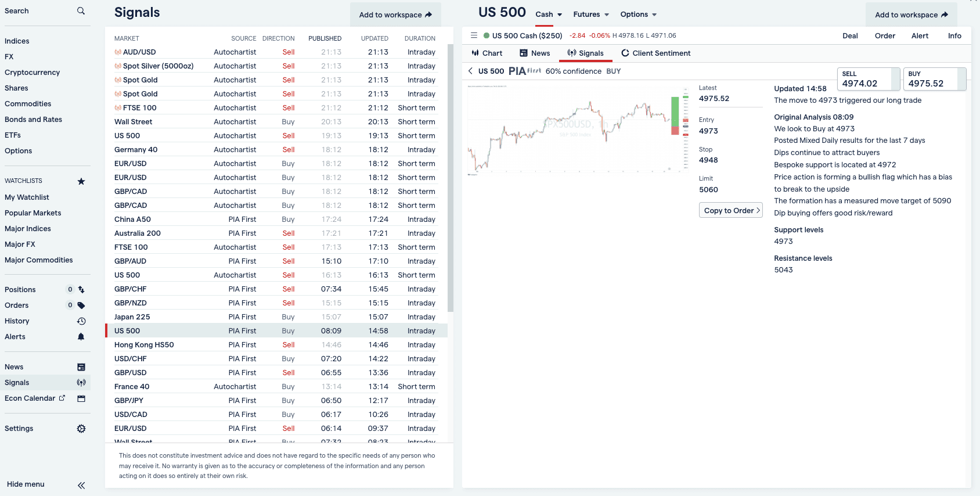Open the Deal tab

tap(850, 35)
